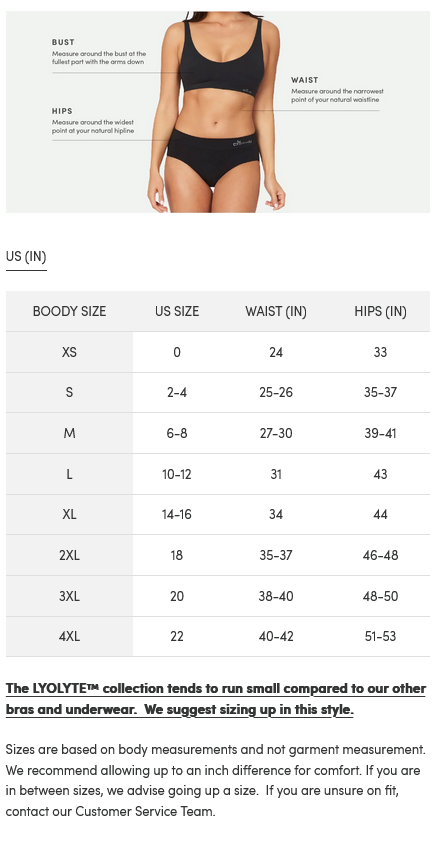Select the XL size row label
445x847 pixels.
tap(69, 514)
